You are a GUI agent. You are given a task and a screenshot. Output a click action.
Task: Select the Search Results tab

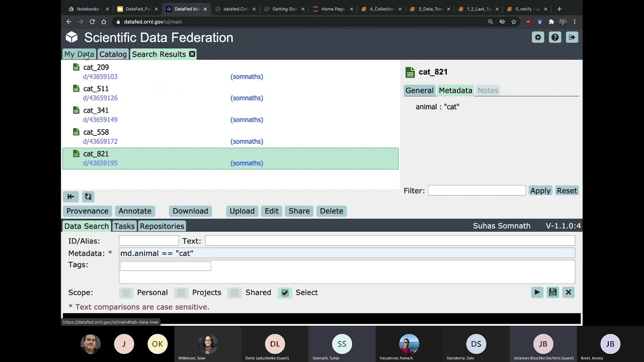159,54
